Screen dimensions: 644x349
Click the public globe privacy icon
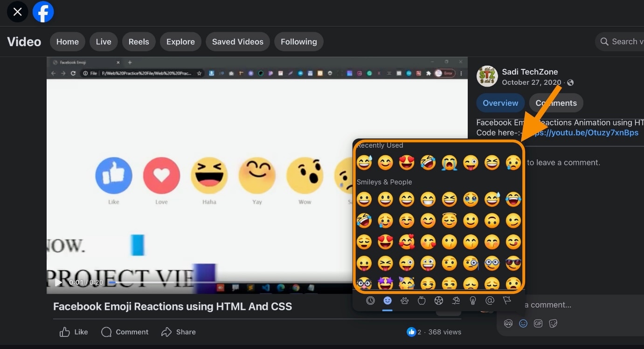click(570, 82)
